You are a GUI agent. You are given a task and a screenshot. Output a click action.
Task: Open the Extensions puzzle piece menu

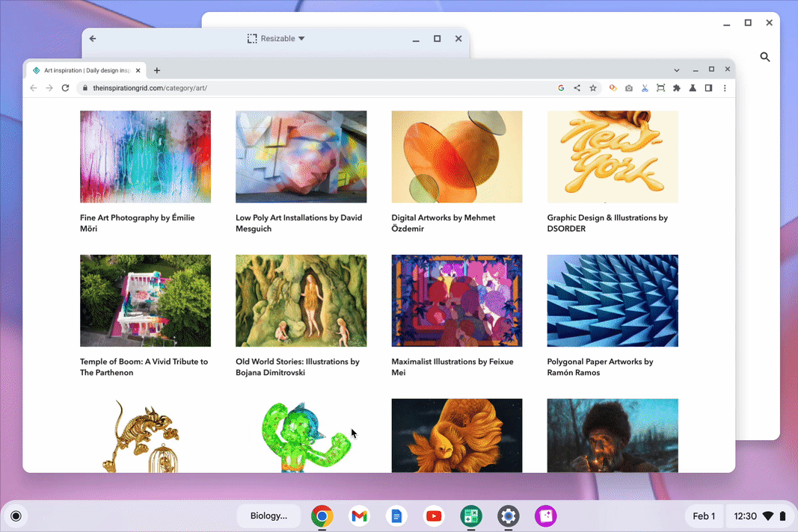(x=676, y=88)
